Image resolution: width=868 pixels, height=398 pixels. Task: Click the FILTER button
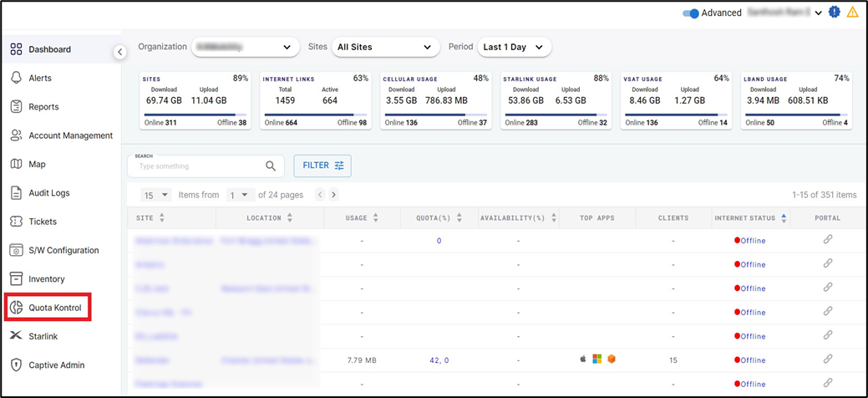[x=322, y=166]
